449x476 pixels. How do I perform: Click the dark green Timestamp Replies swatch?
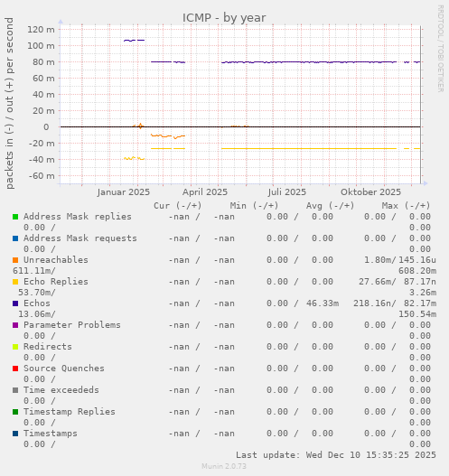(x=15, y=412)
